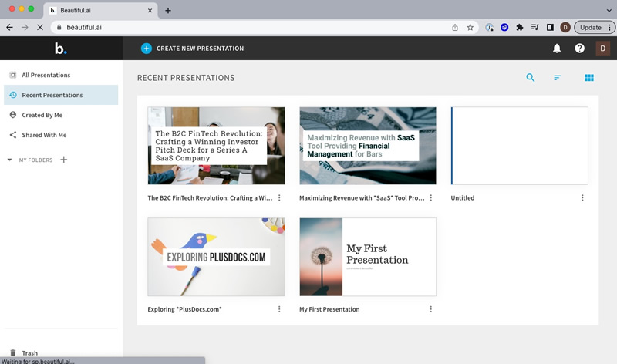The image size is (617, 364).
Task: Select the Beautiful.ai browser tab
Action: click(x=100, y=11)
